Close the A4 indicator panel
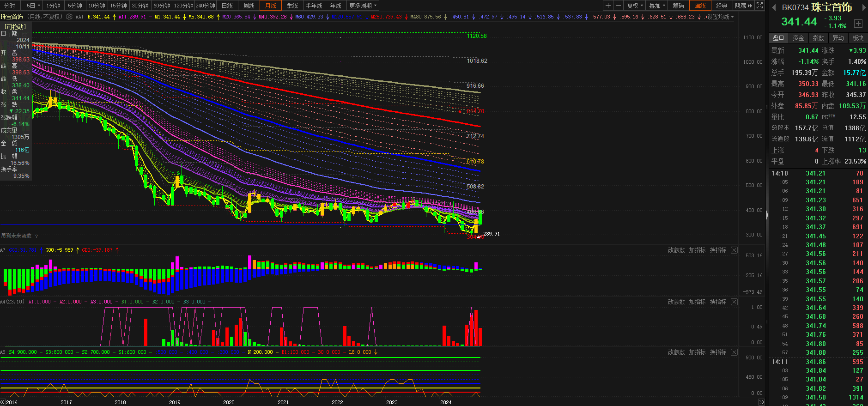Screen dimensions: 868x406 click(734, 302)
